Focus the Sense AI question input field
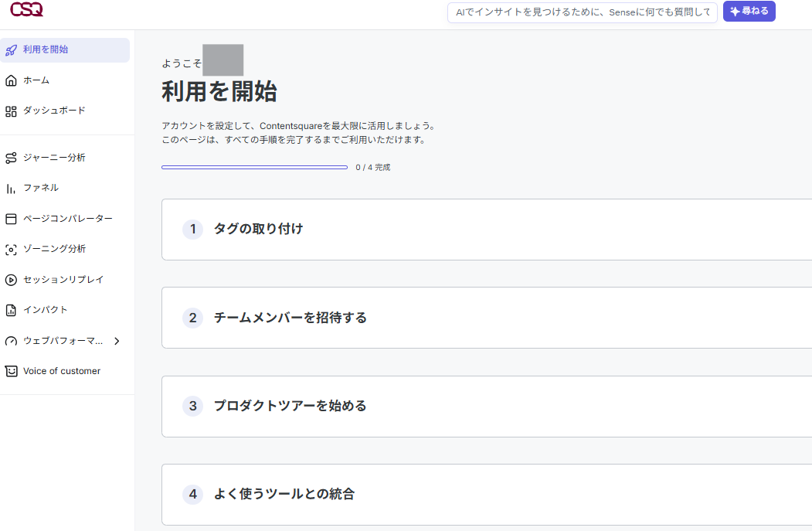 [x=582, y=12]
